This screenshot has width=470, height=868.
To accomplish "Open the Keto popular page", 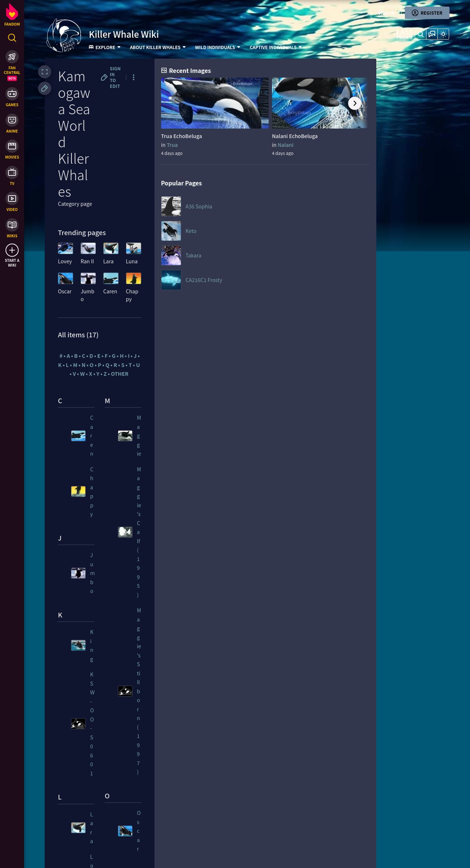I will 191,231.
